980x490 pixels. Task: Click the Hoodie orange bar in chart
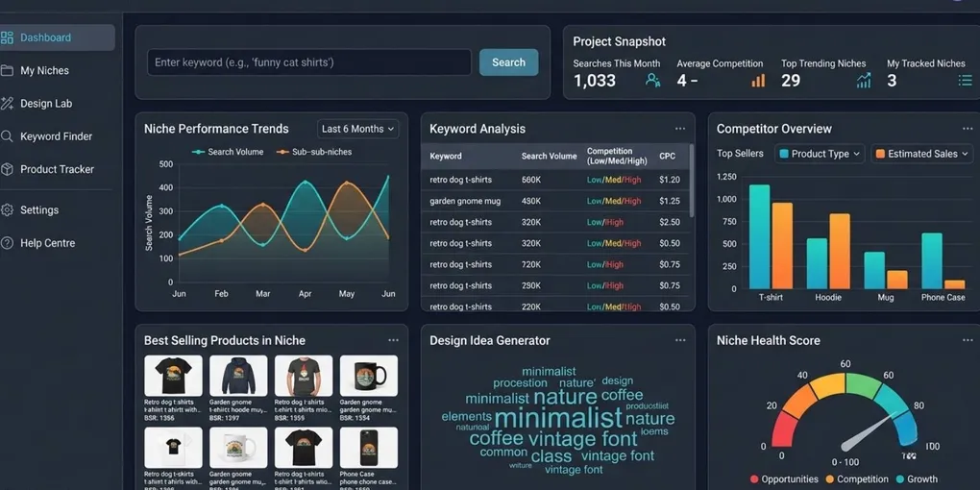(x=840, y=252)
